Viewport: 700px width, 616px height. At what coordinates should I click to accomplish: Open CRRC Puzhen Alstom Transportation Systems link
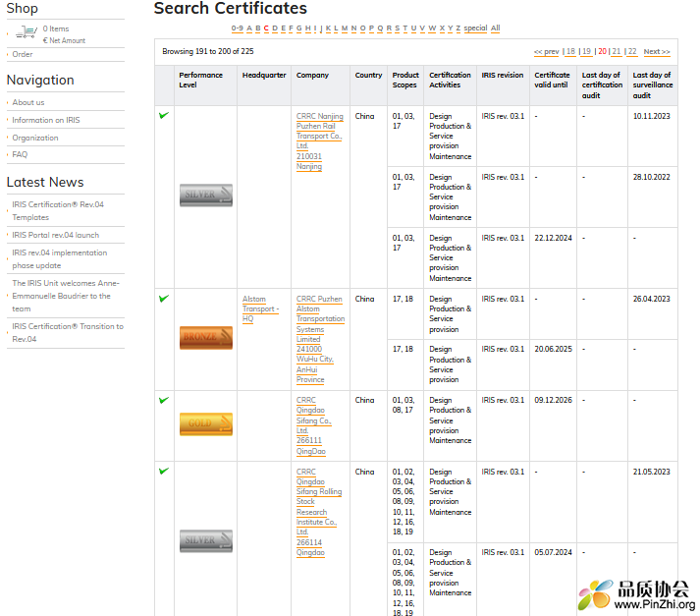pos(320,340)
